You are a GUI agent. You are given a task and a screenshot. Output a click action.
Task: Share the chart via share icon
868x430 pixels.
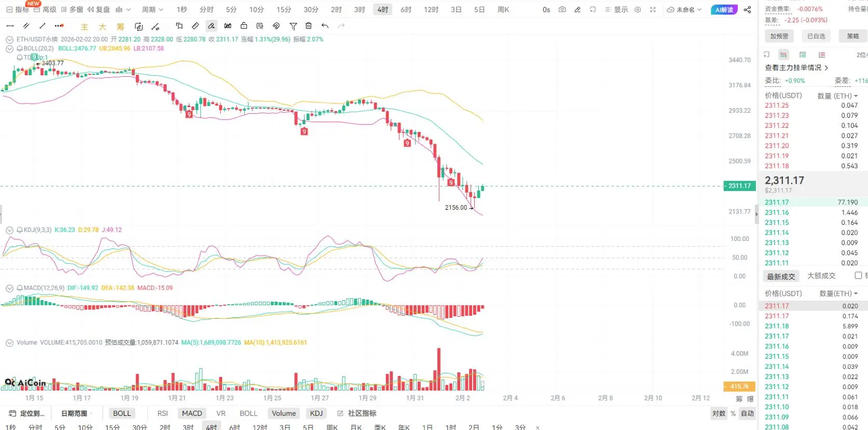click(x=747, y=9)
